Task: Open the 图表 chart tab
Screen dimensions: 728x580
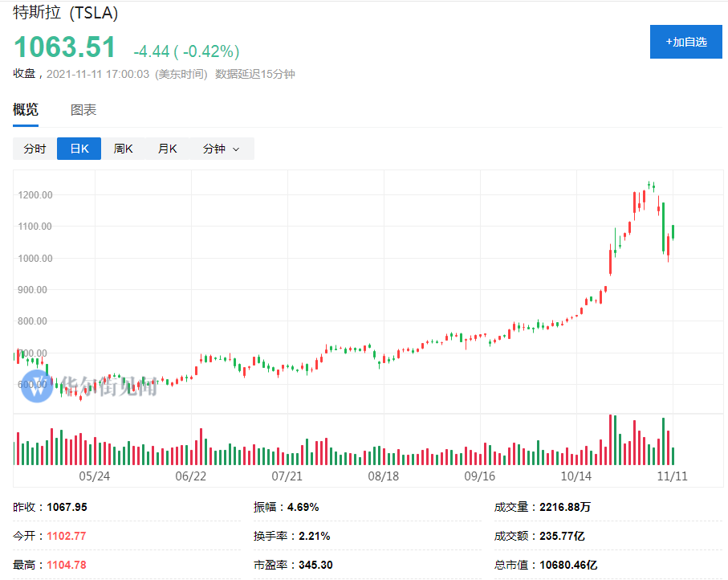Action: 83,110
